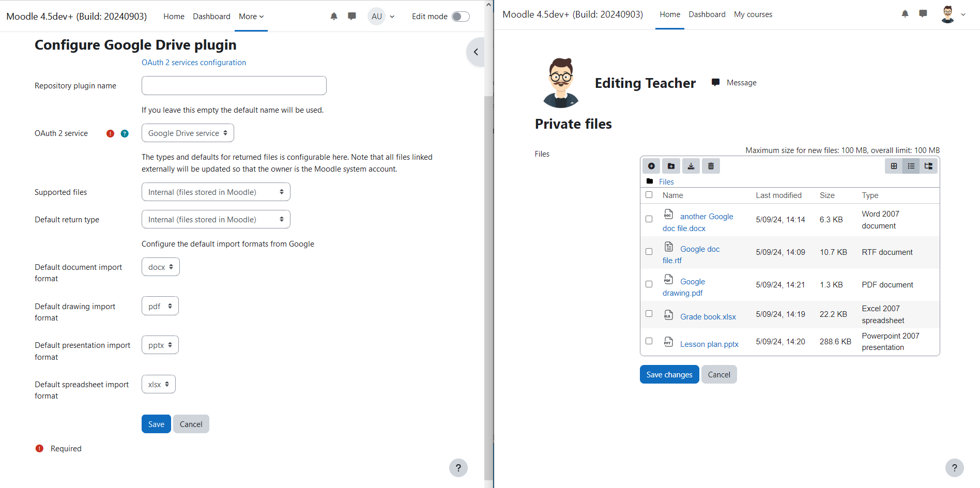
Task: Click the Files breadcrumb link
Action: click(x=666, y=181)
